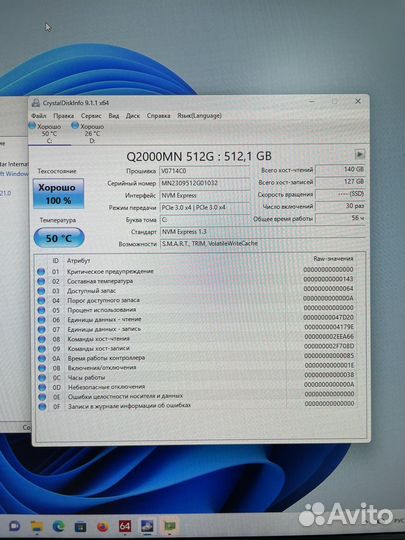Click the Возможности field S.M.A.R.T., TRIM
The height and width of the screenshot is (540, 405).
262,243
